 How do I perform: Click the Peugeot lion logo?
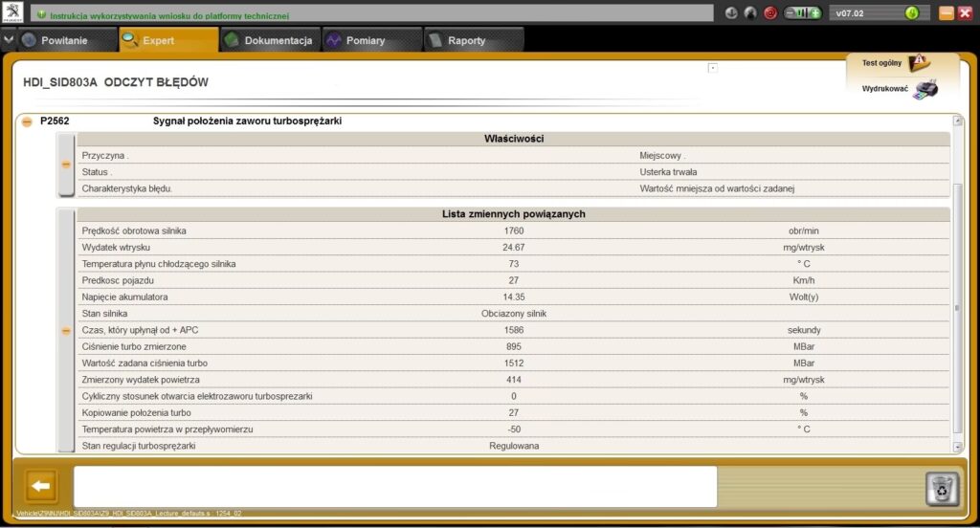pyautogui.click(x=13, y=13)
